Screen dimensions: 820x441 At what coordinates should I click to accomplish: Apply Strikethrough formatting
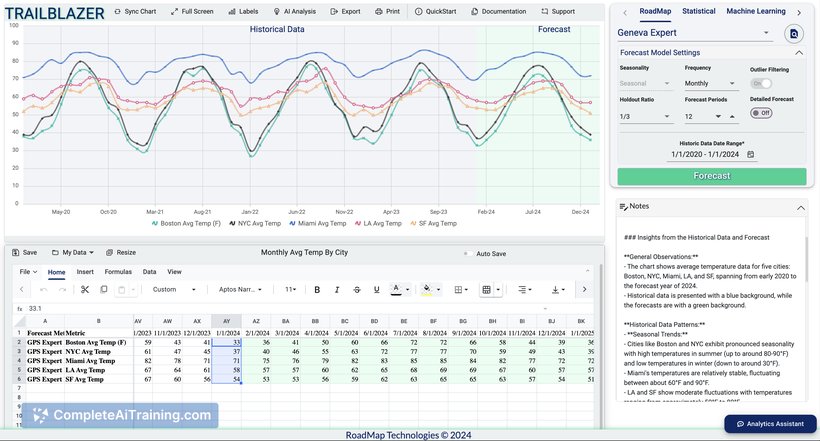click(357, 289)
